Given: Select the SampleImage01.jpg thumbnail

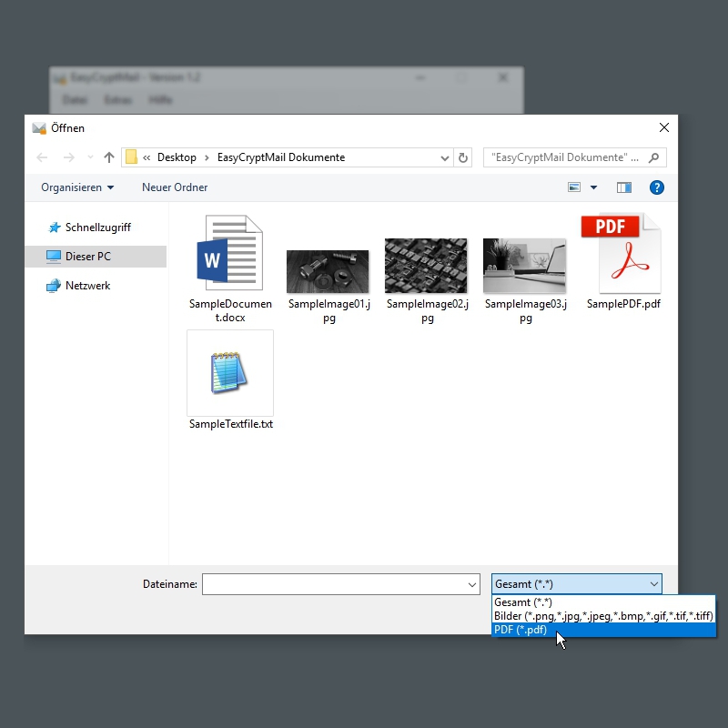Looking at the screenshot, I should 328,271.
